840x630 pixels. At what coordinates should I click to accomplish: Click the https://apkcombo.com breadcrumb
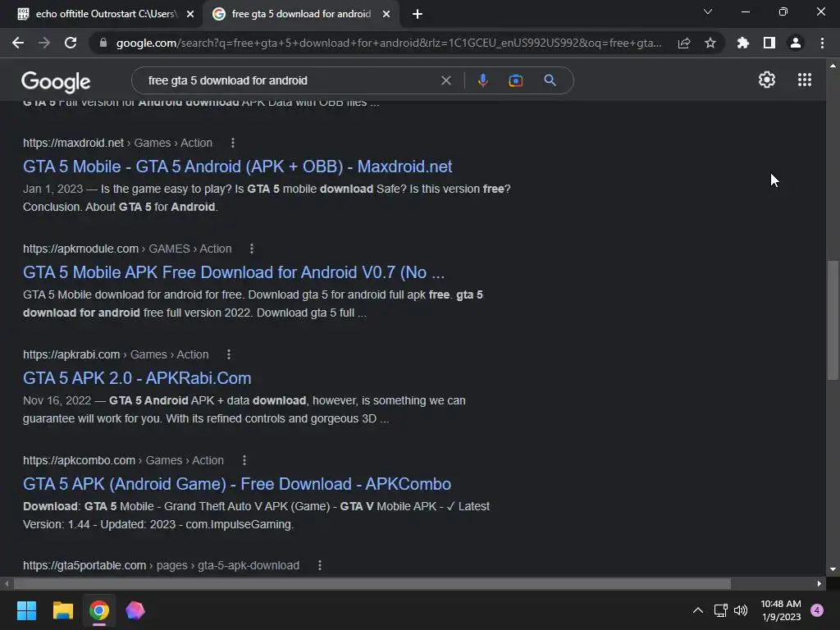tap(80, 460)
